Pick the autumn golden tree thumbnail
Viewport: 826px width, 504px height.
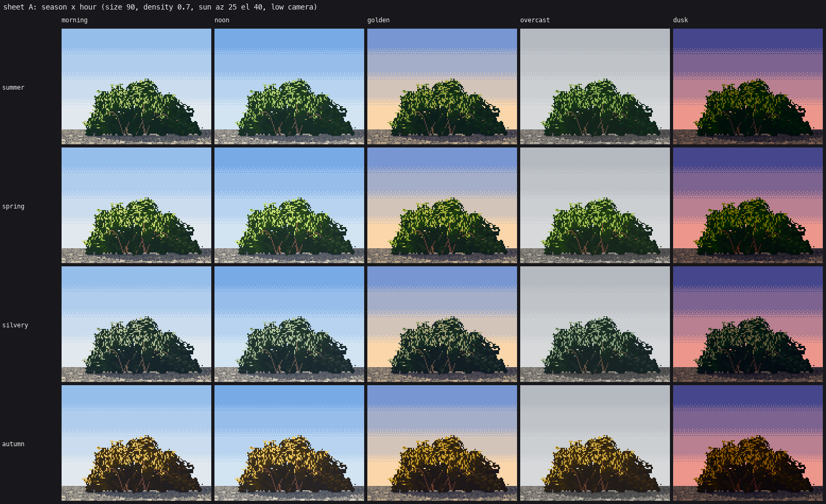point(442,443)
